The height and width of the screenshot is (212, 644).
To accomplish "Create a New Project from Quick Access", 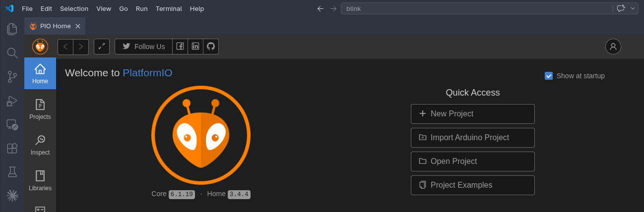I will tap(473, 114).
